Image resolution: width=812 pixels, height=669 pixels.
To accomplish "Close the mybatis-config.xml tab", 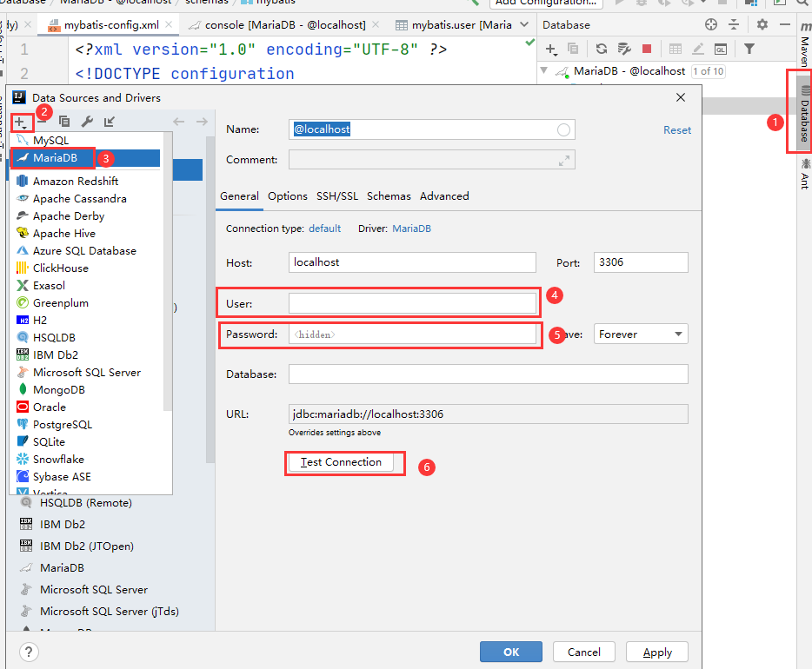I will tap(169, 24).
